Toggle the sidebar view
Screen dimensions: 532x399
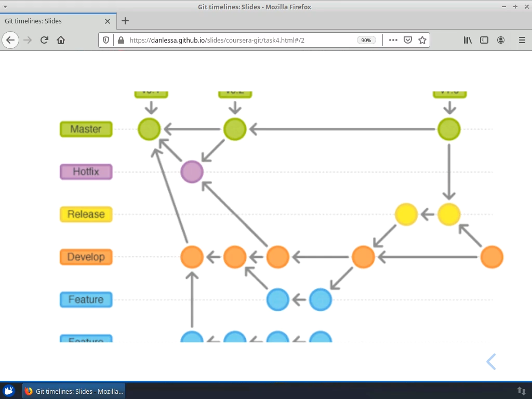point(484,40)
